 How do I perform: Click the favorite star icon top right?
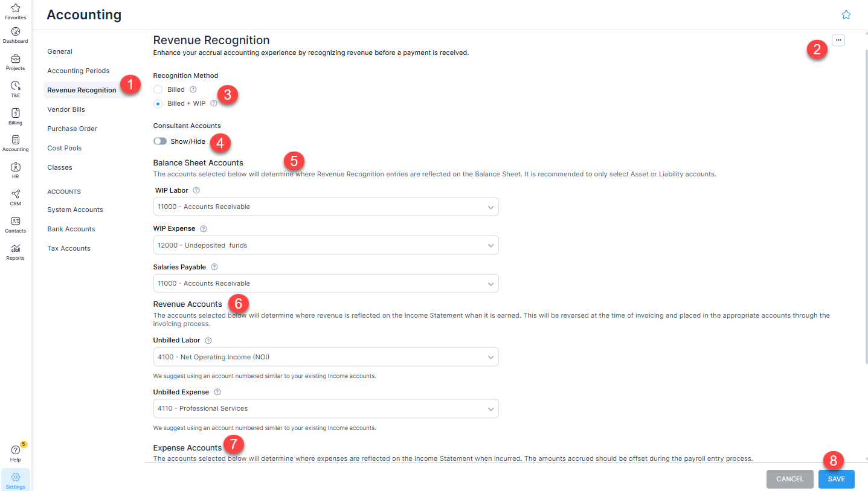[x=846, y=14]
